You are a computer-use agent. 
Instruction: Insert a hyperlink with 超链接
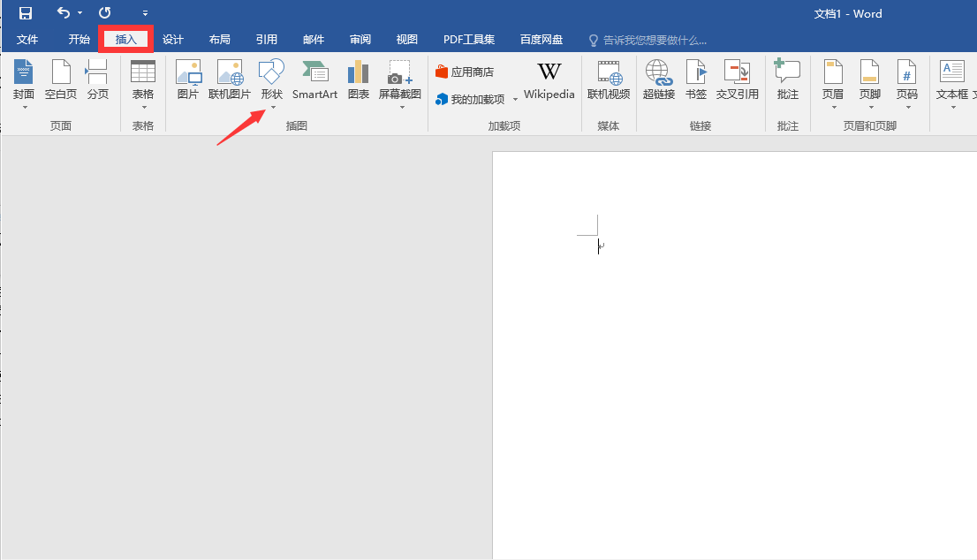(658, 79)
